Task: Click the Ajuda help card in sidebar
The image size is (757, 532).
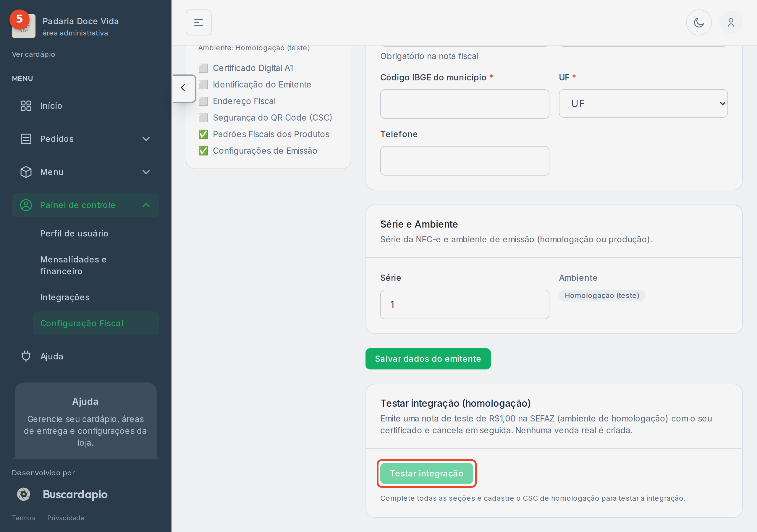Action: point(85,421)
